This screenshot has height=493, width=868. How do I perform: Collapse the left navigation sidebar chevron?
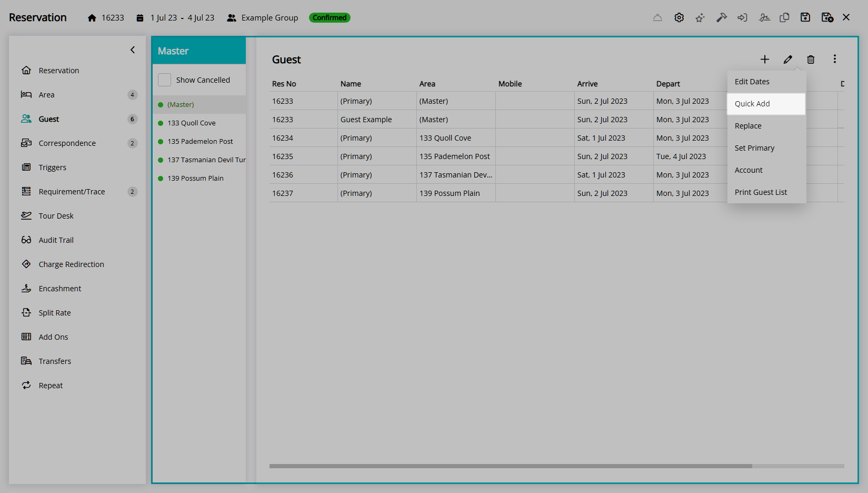tap(133, 50)
